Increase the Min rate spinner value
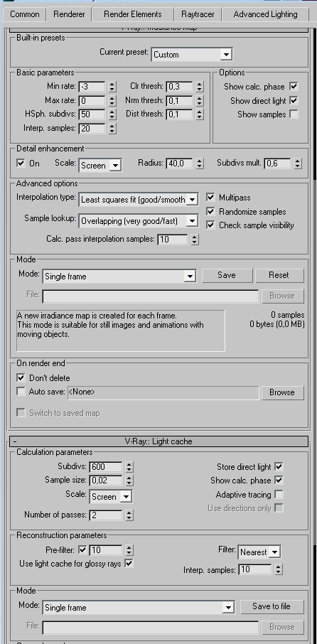 112,84
